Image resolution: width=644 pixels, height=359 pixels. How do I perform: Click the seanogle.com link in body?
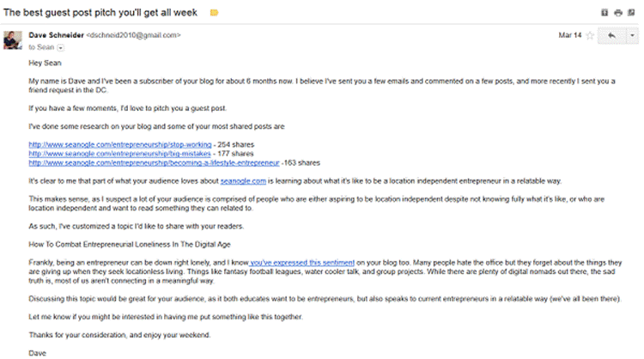246,181
